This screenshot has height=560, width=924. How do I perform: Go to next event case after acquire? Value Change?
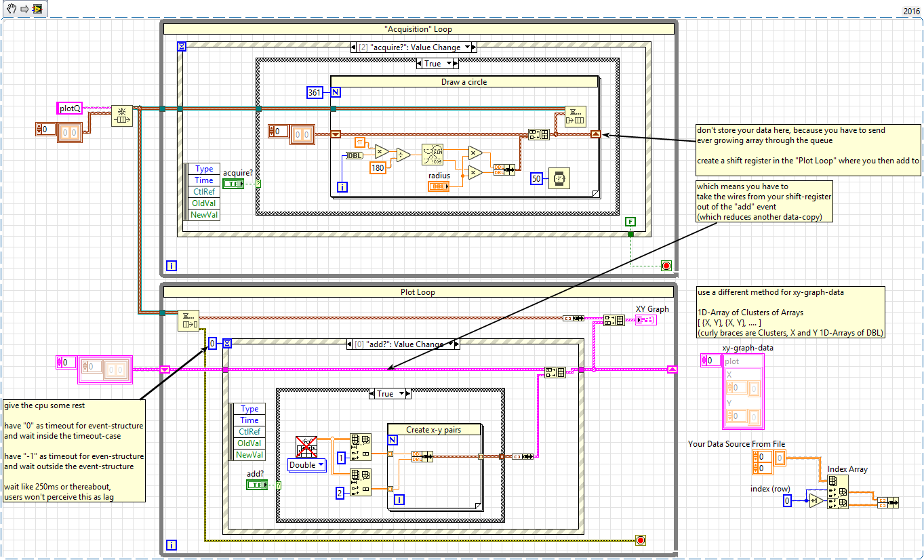coord(473,47)
